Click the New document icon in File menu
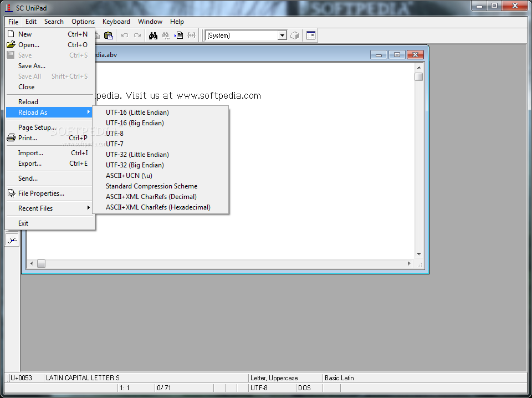The width and height of the screenshot is (532, 398). point(11,34)
